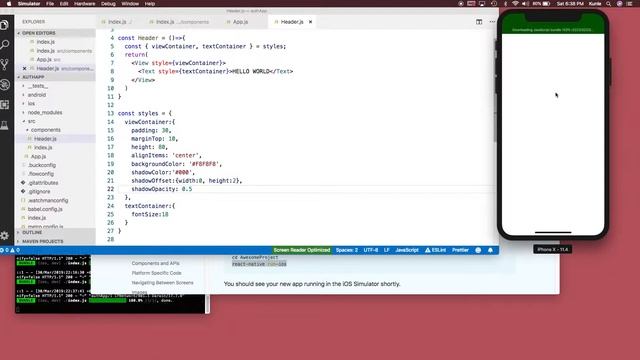Change end of line sequence via LF
This screenshot has width=640, height=360.
[387, 250]
